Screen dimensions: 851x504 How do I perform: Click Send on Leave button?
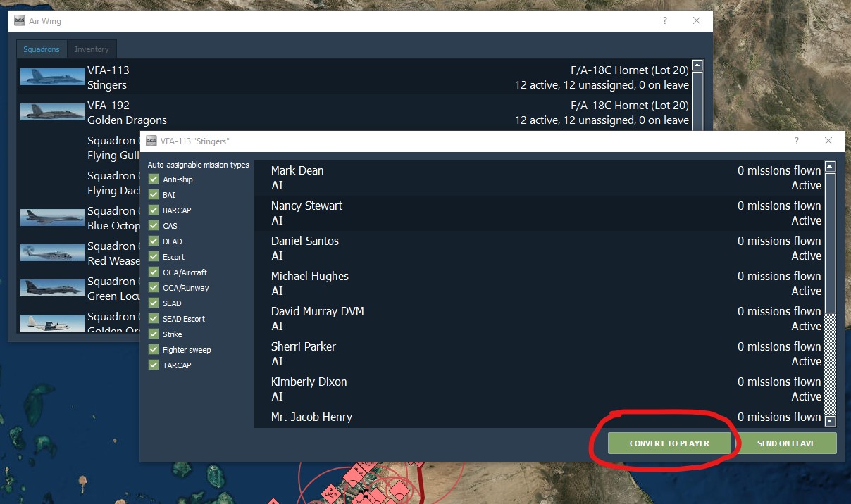786,443
